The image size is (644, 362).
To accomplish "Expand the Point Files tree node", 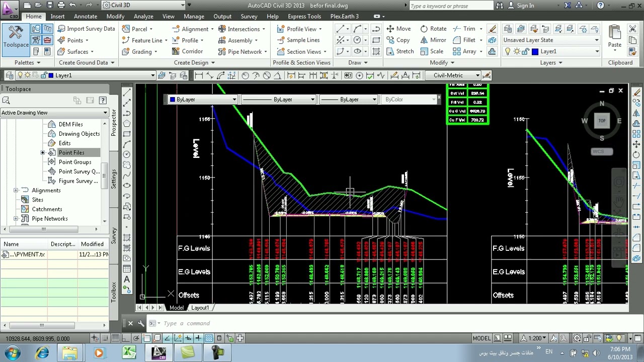I will point(43,153).
